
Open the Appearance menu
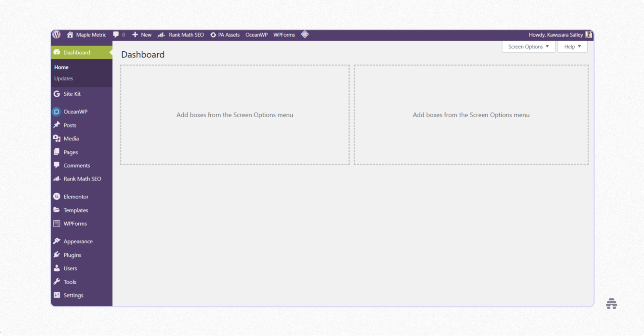[x=78, y=241]
